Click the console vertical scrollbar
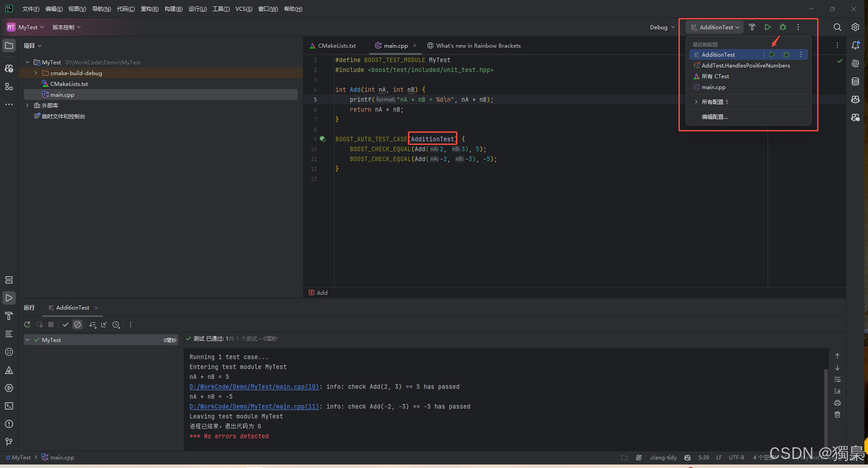868x468 pixels. pos(826,407)
